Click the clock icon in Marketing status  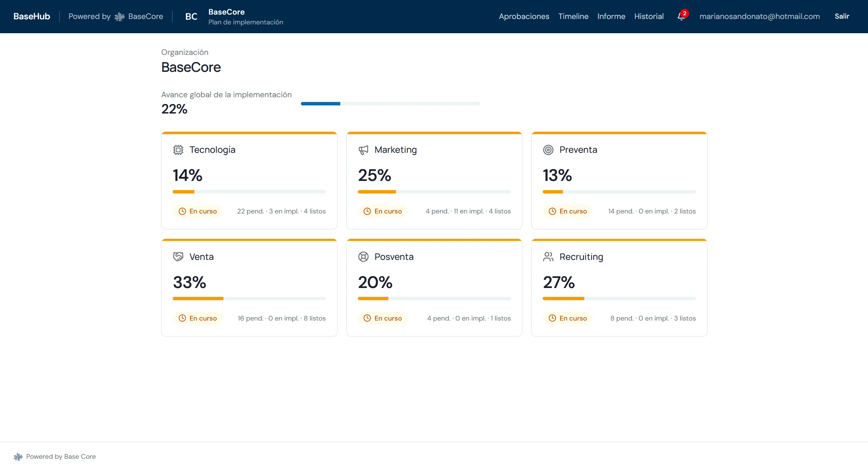(x=367, y=211)
